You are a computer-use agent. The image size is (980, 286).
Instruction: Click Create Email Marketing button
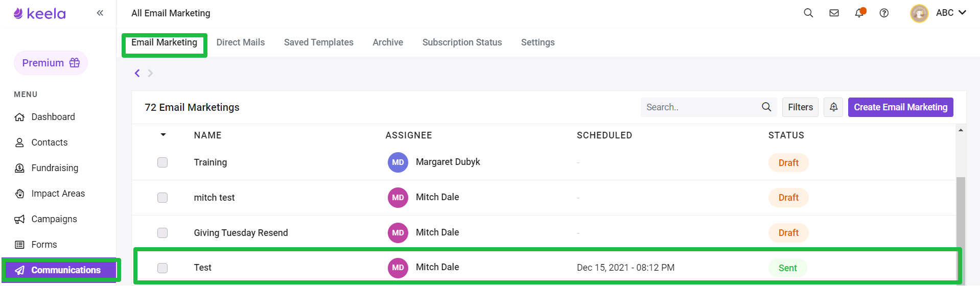point(900,107)
